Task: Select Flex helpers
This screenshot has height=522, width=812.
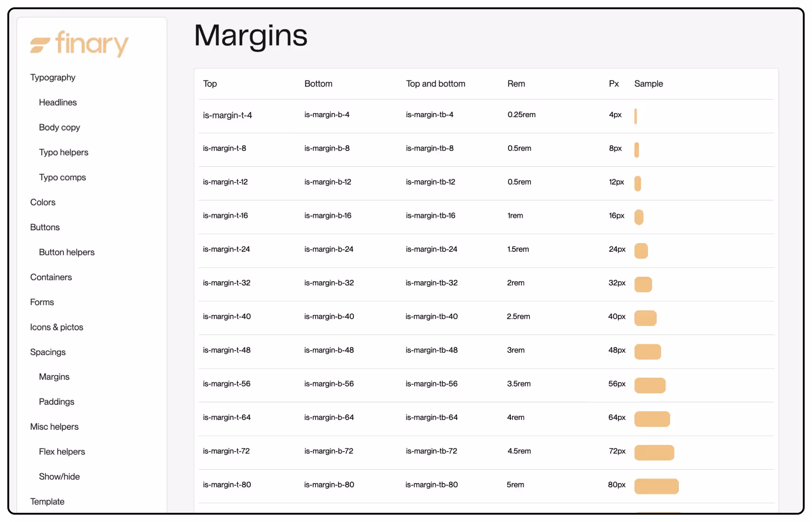Action: [x=62, y=451]
